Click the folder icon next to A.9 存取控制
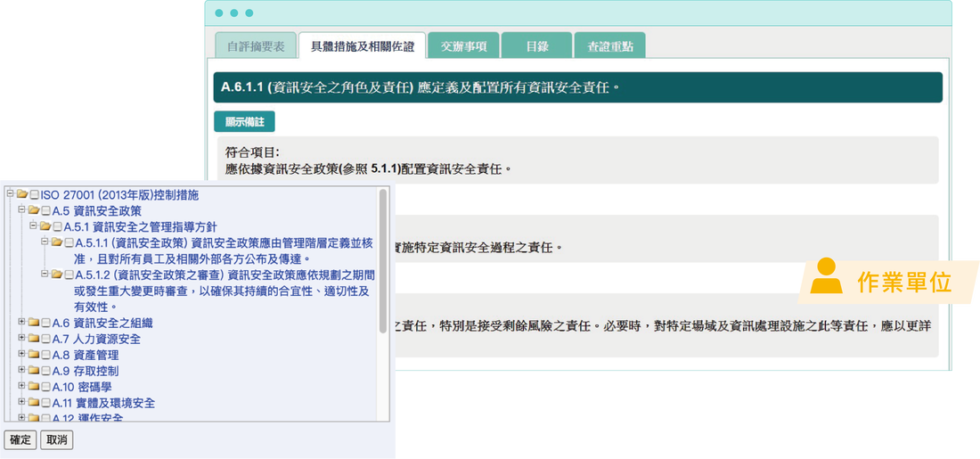The height and width of the screenshot is (459, 980). coord(34,371)
